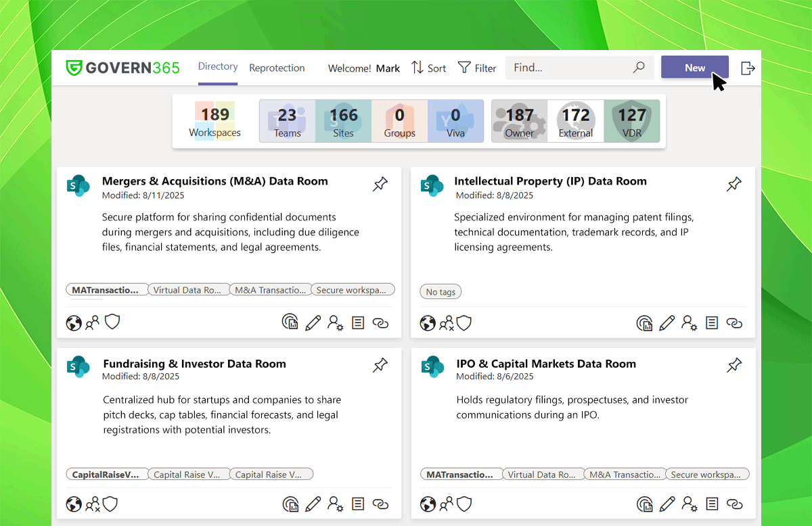This screenshot has width=812, height=526.
Task: Click the Govern365 logo
Action: pyautogui.click(x=122, y=68)
